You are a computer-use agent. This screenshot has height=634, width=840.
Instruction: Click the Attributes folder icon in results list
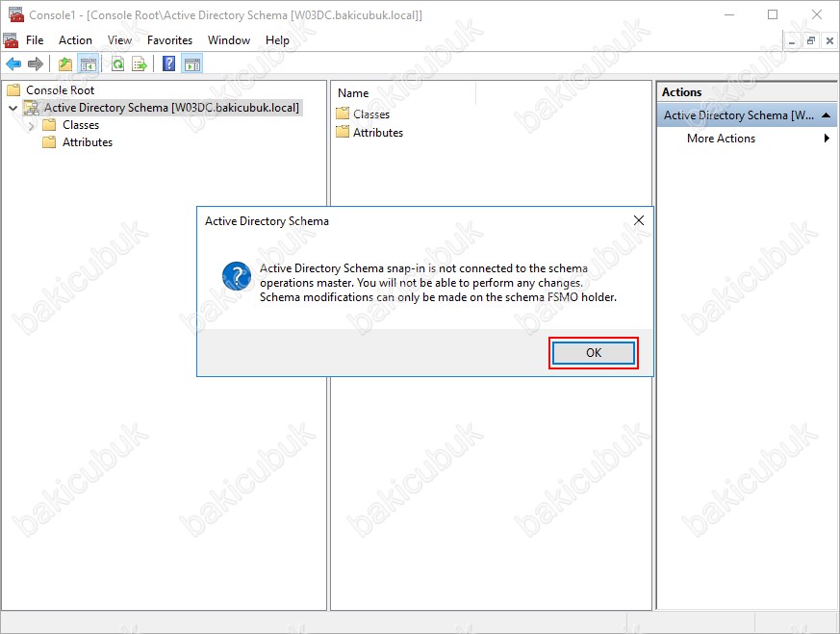pos(343,132)
